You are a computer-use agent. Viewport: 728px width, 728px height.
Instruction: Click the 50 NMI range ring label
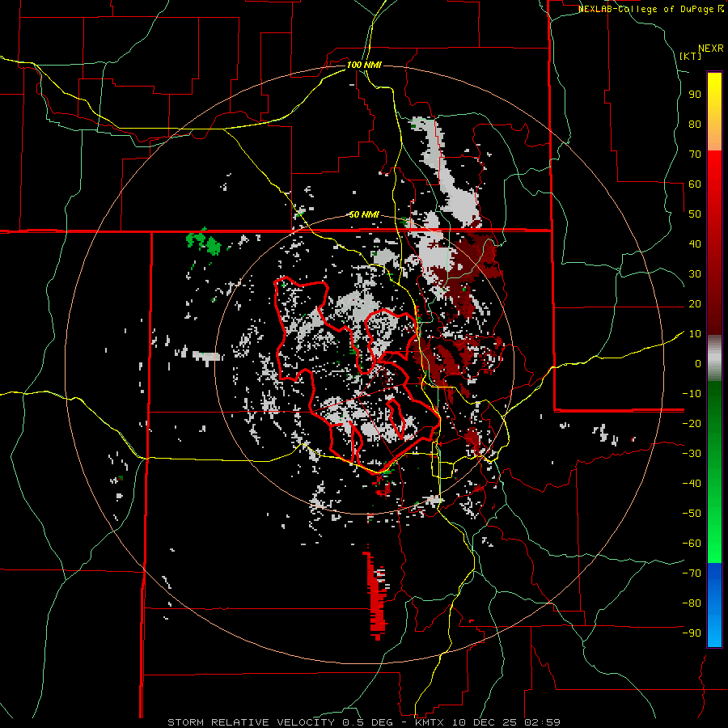(364, 214)
